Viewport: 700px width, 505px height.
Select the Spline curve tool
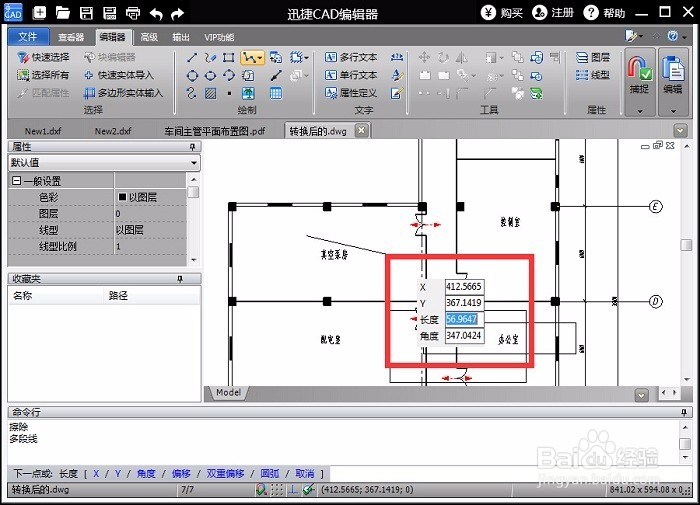(192, 93)
